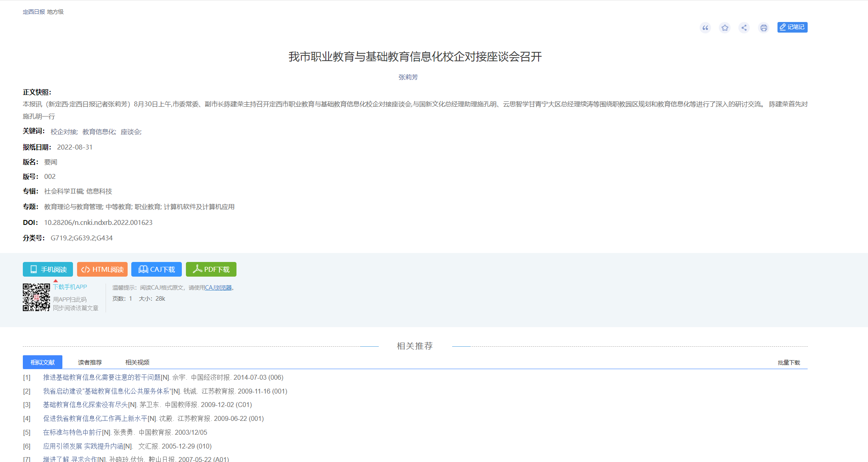Click the PDF下载 download button
Image resolution: width=868 pixels, height=462 pixels.
click(x=211, y=269)
